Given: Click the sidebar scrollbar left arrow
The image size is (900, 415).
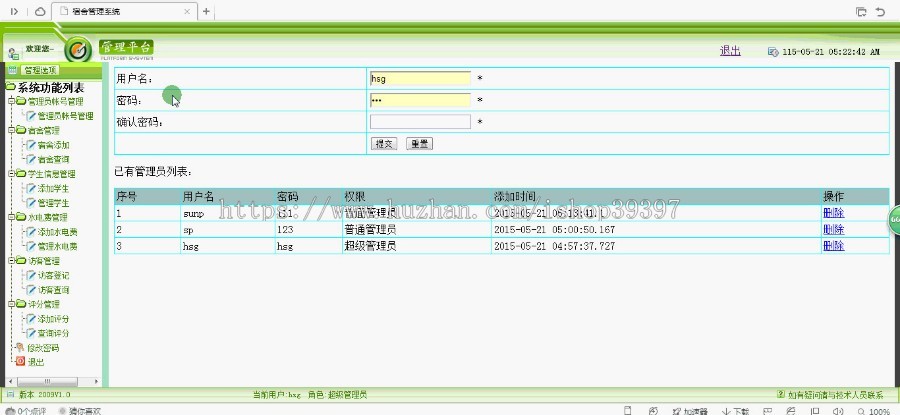Looking at the screenshot, I should [x=9, y=382].
